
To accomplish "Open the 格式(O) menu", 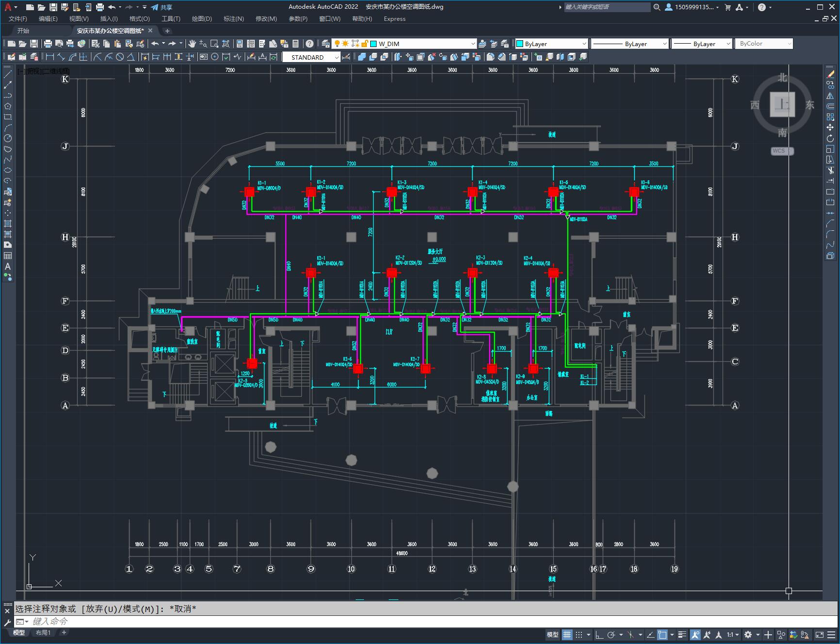I will [x=139, y=19].
